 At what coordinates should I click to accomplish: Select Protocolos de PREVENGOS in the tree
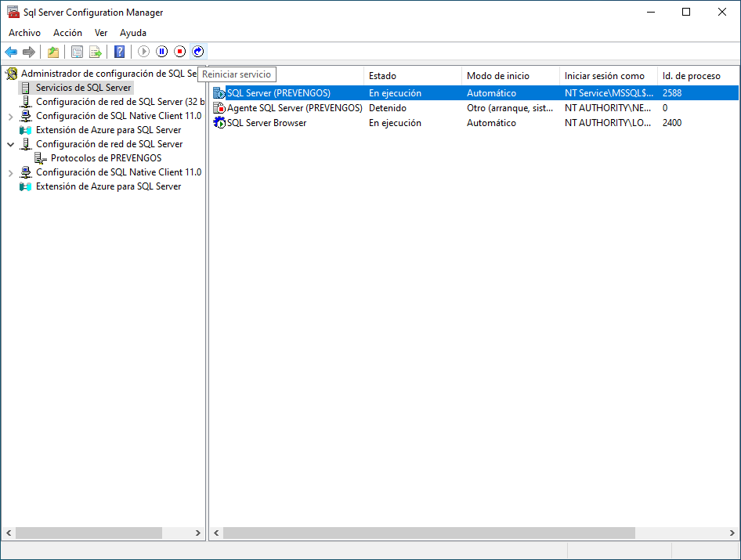click(x=106, y=158)
